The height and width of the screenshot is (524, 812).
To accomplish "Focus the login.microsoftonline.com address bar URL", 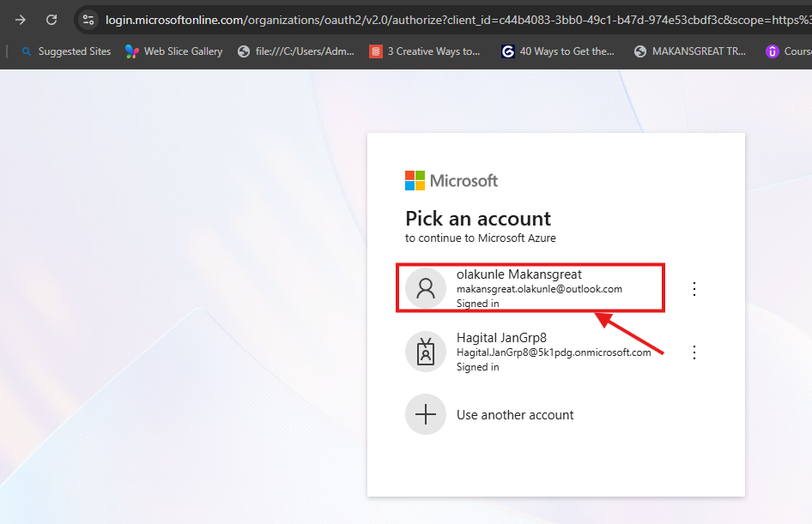I will click(458, 20).
